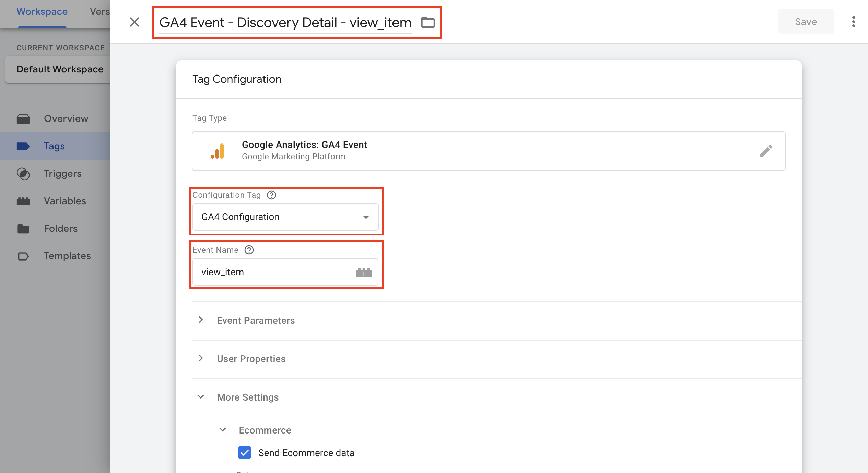This screenshot has height=473, width=868.
Task: Edit the tag name GA4 Event - Discovery Detail - view_item
Action: pos(285,23)
